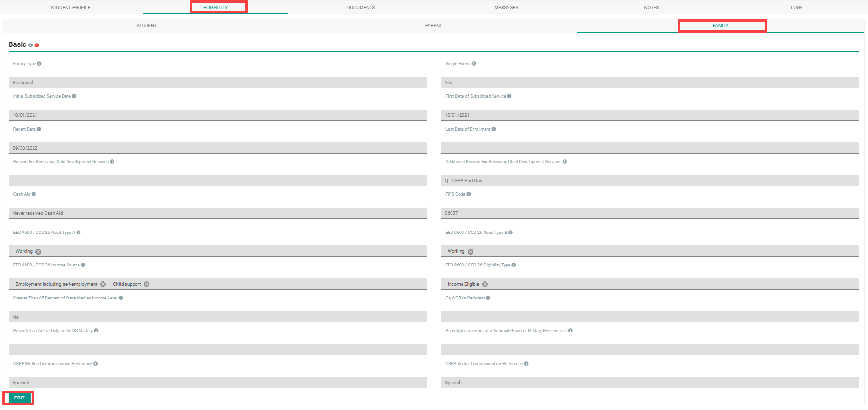Click the red alert icon beside Basic

[37, 45]
